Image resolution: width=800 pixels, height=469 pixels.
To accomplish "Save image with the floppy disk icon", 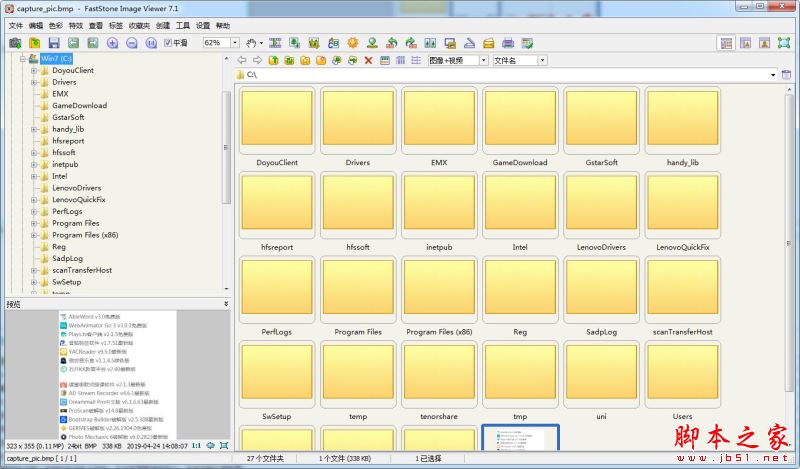I will pos(54,43).
